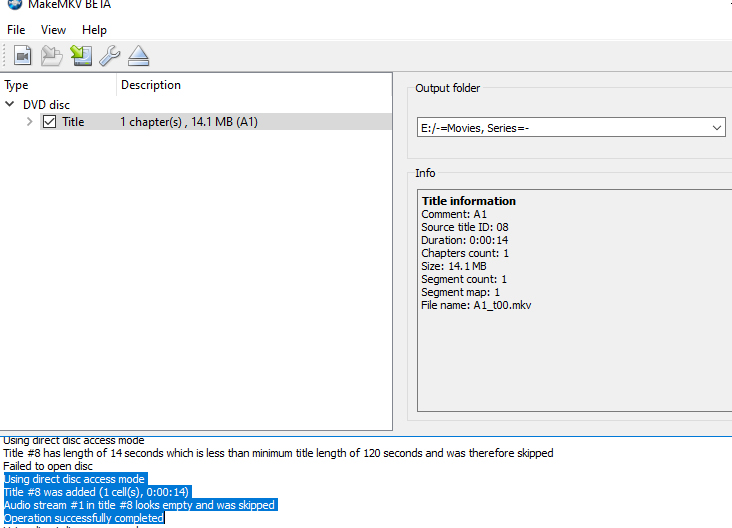Open Preferences via the wrench icon

pos(110,56)
